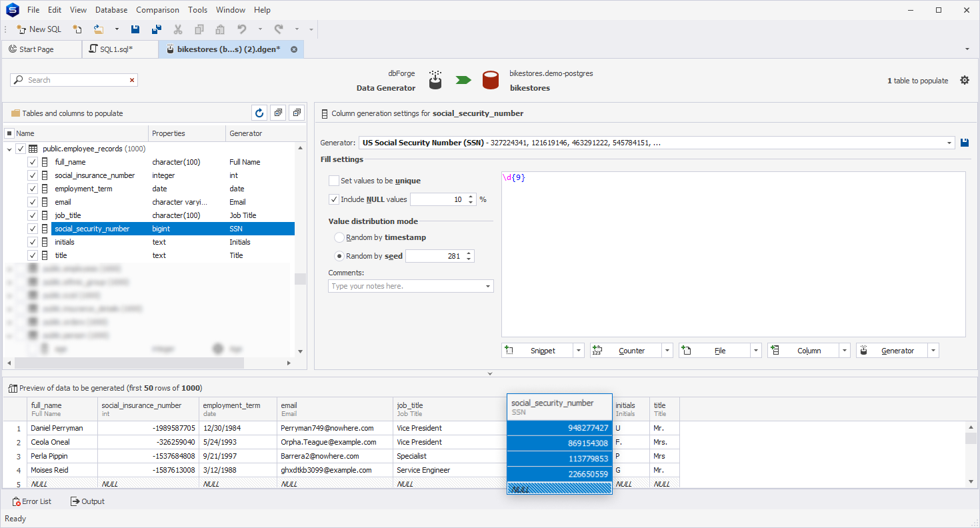Toggle the select-all checkbox in Name header

(9, 133)
